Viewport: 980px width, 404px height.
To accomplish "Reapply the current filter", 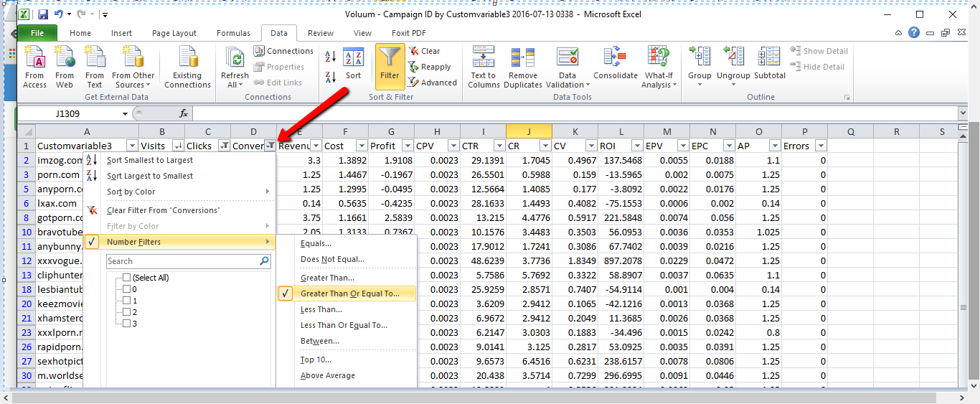I will [x=430, y=67].
